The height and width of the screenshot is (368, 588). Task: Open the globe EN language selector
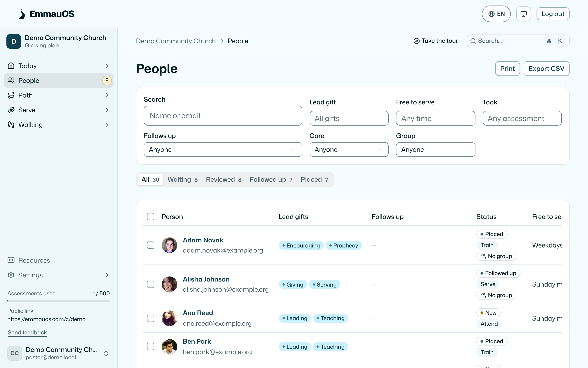496,14
